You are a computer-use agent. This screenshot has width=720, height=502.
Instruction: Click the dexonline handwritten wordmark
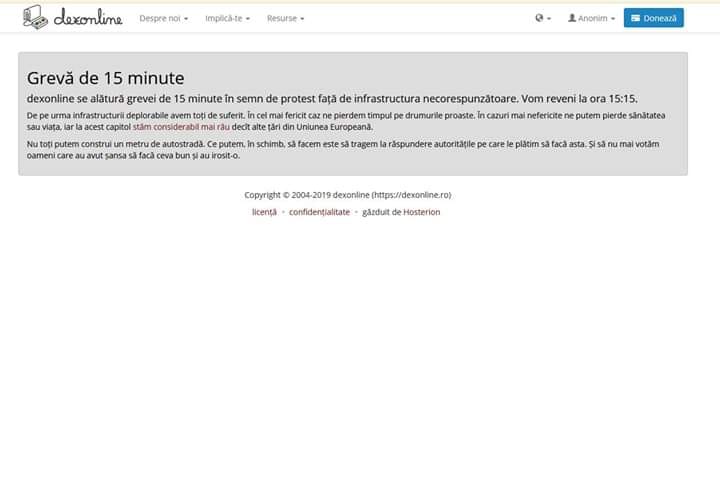(88, 18)
